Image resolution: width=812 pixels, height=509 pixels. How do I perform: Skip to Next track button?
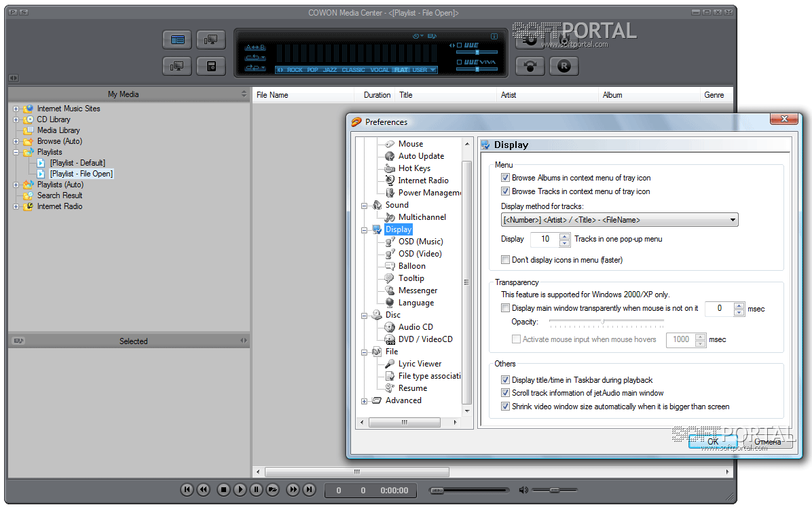pyautogui.click(x=309, y=489)
